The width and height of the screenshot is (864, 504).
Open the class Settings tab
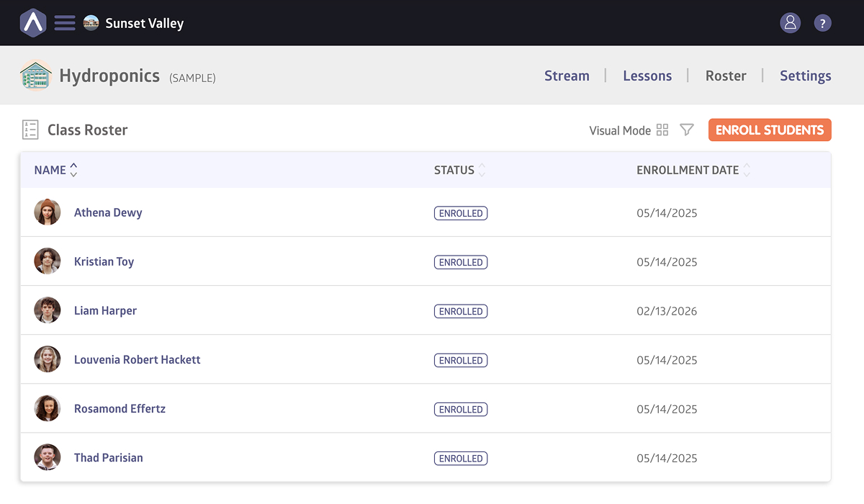tap(805, 76)
